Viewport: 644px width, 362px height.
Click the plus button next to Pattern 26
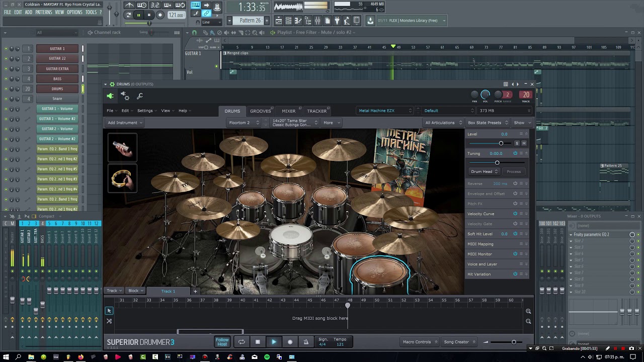(267, 20)
